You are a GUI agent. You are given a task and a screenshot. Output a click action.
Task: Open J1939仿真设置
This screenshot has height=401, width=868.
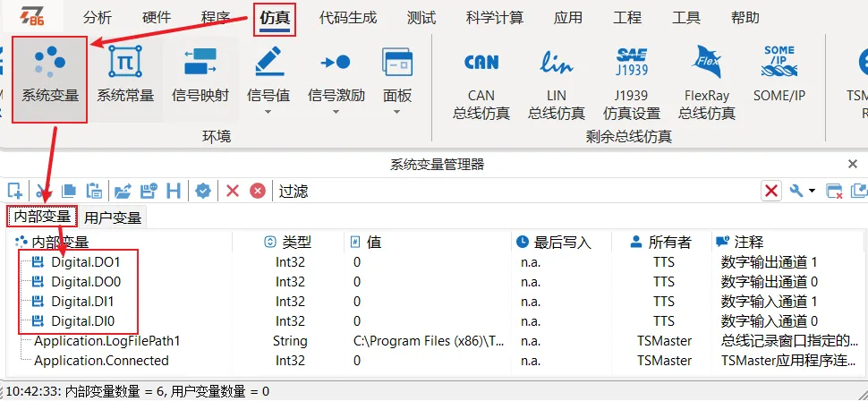[x=632, y=83]
